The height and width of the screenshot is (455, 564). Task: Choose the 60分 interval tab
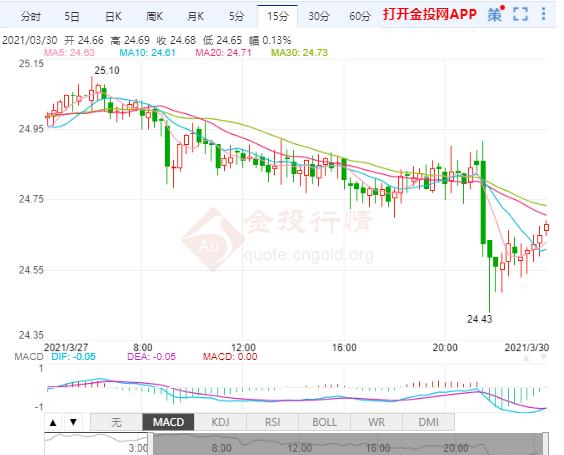point(360,17)
